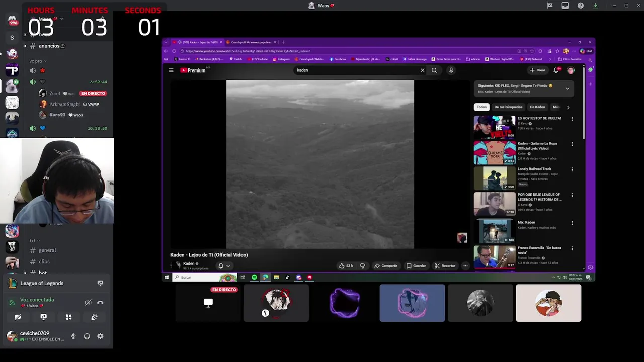Open Discord user settings gear
The width and height of the screenshot is (644, 362).
pos(100,336)
